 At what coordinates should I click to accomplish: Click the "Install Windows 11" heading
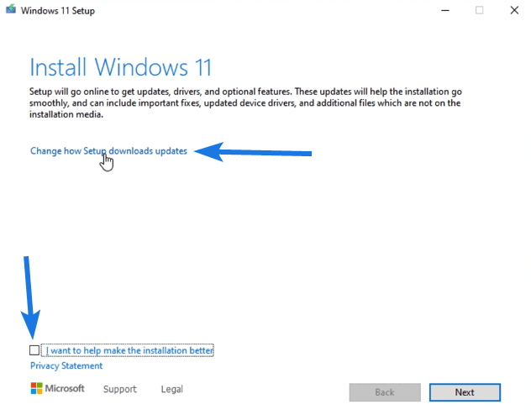[x=120, y=67]
